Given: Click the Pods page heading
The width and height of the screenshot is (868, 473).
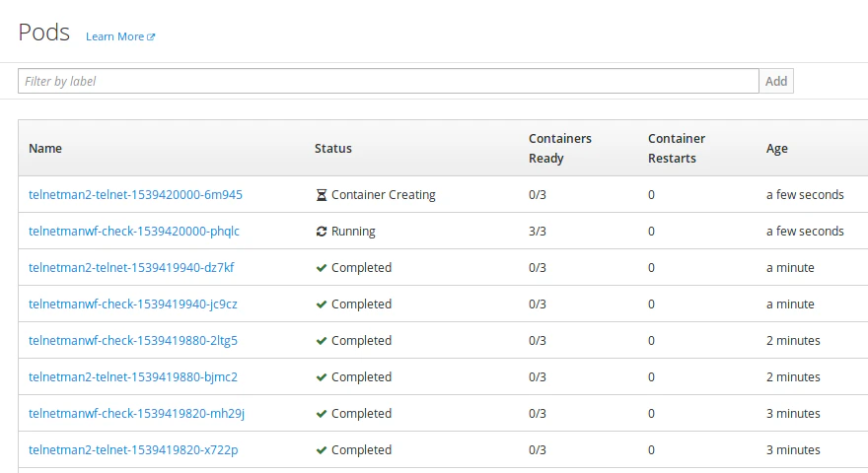Looking at the screenshot, I should click(x=43, y=33).
